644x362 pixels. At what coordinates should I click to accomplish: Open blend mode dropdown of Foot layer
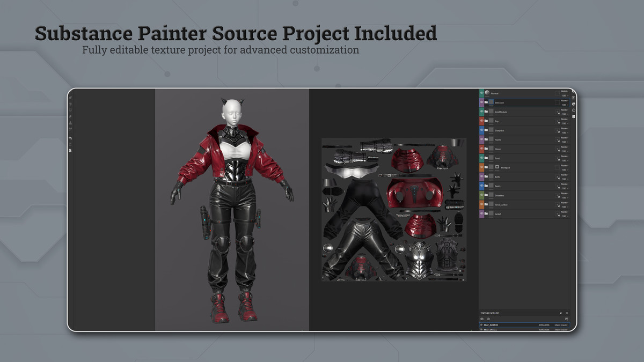[x=564, y=156]
